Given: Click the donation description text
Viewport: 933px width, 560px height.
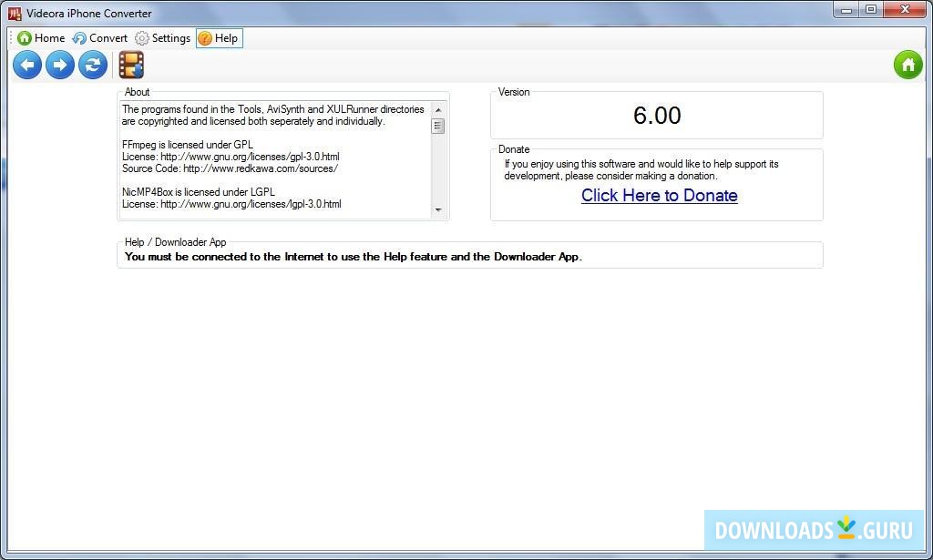Looking at the screenshot, I should (641, 170).
